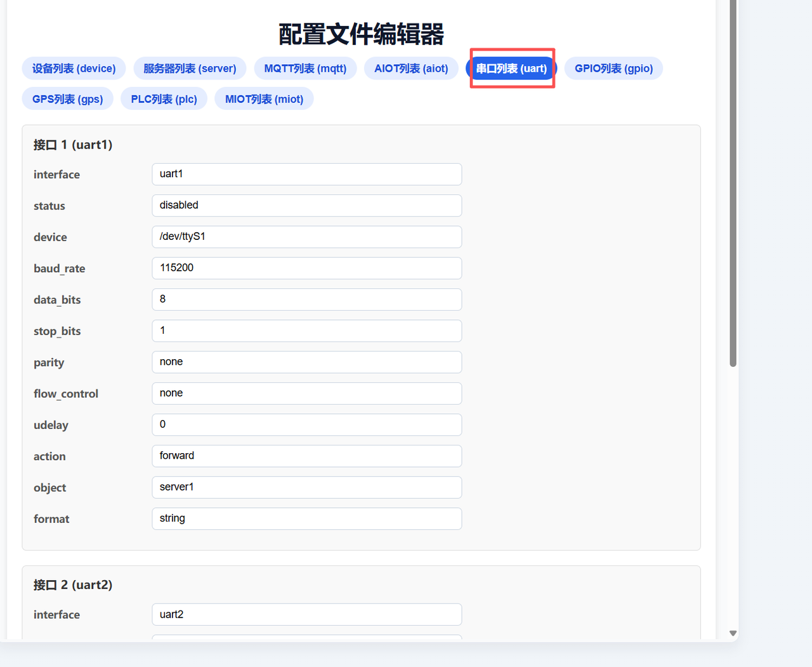Click the 接口 2 (uart2) heading
Image resolution: width=812 pixels, height=667 pixels.
tap(73, 585)
